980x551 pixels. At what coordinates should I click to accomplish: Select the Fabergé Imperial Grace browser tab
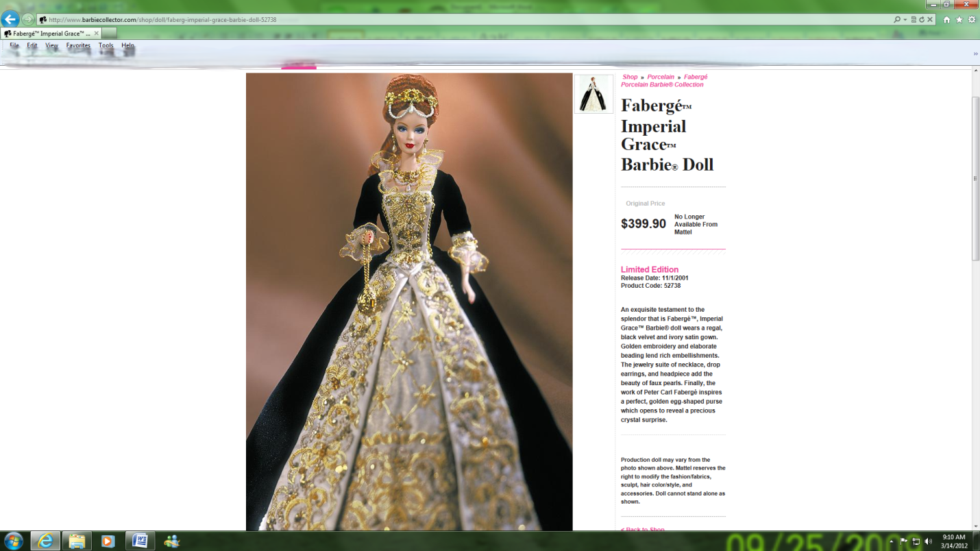pyautogui.click(x=51, y=33)
